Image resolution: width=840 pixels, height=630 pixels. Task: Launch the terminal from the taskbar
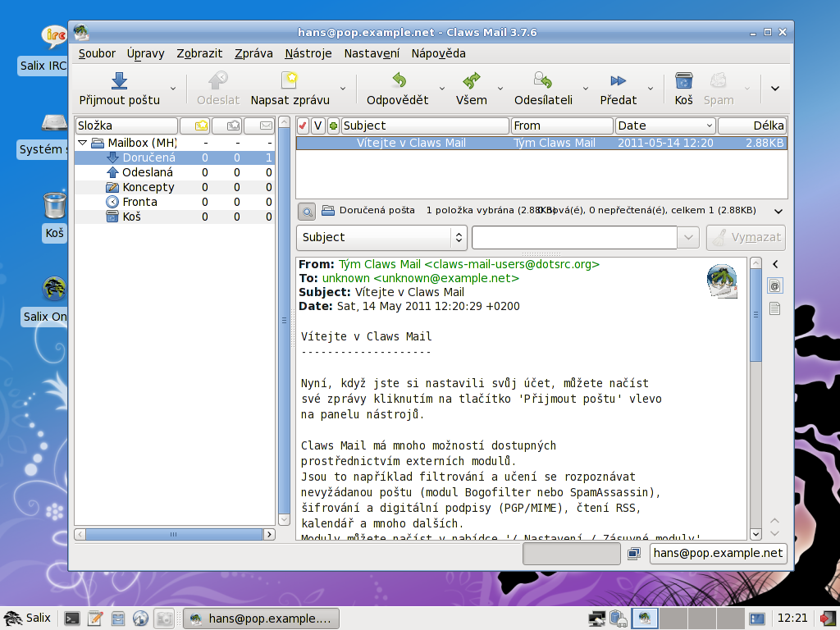(x=72, y=619)
